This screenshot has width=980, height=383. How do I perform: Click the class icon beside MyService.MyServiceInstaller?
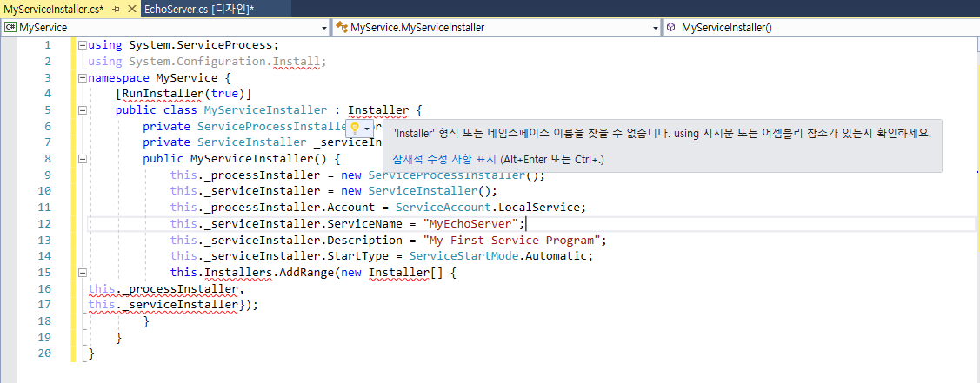click(342, 27)
